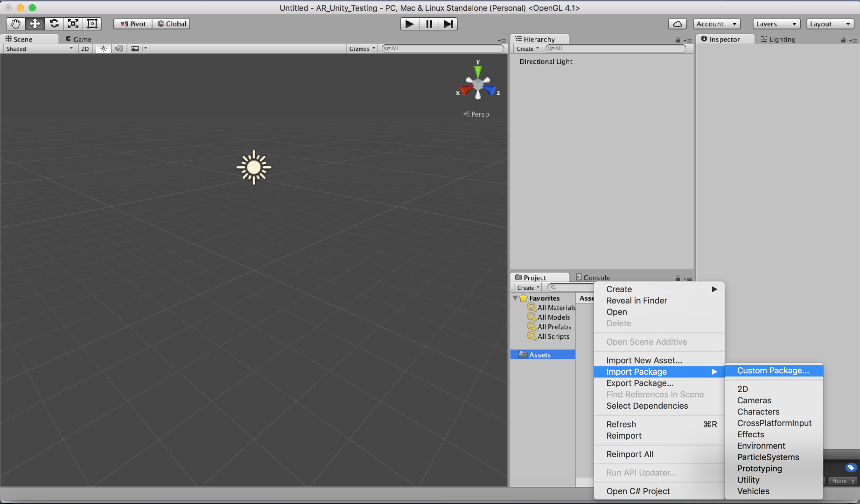Click the Global orientation button
The image size is (860, 504).
click(171, 23)
